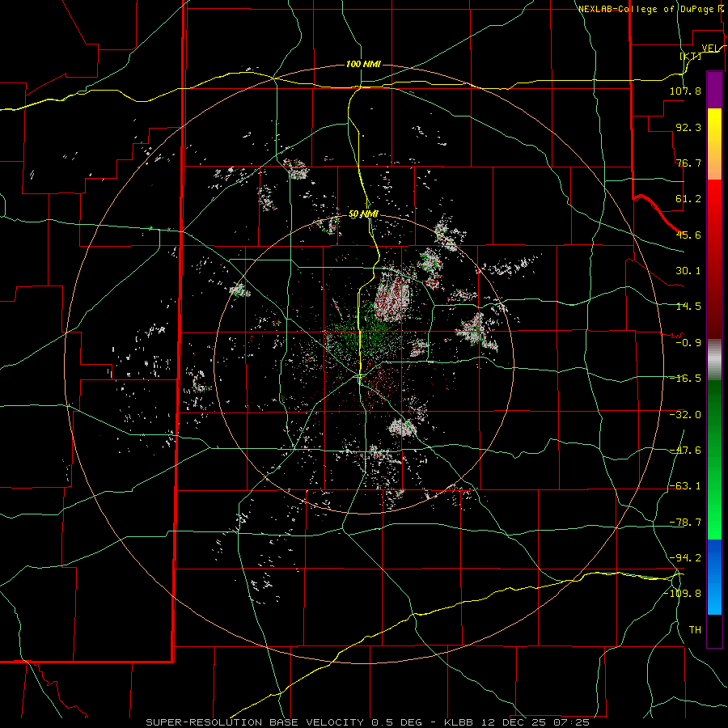Click the 50 NMI range ring label
The width and height of the screenshot is (728, 728).
pyautogui.click(x=363, y=214)
